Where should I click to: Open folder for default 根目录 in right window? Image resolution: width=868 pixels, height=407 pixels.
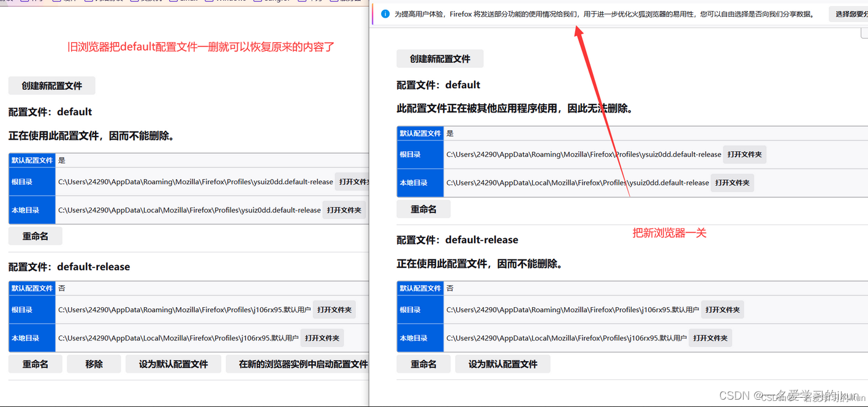745,154
